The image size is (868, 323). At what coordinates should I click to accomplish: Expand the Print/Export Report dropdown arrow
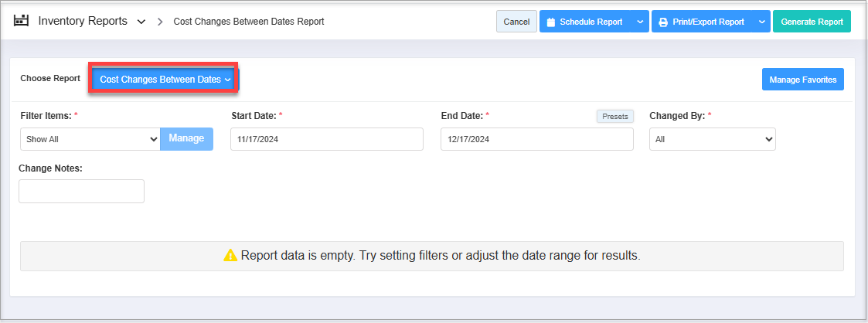click(762, 22)
